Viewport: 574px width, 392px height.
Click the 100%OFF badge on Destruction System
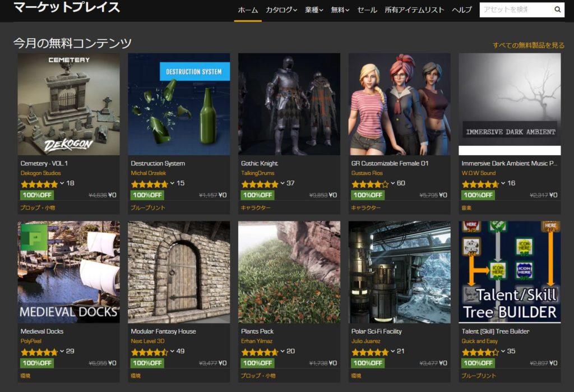[x=147, y=195]
